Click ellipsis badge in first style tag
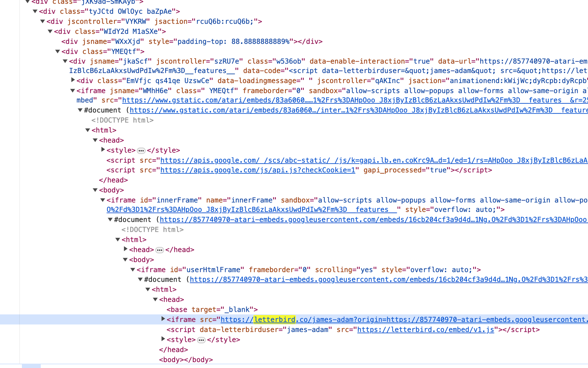 pyautogui.click(x=141, y=150)
